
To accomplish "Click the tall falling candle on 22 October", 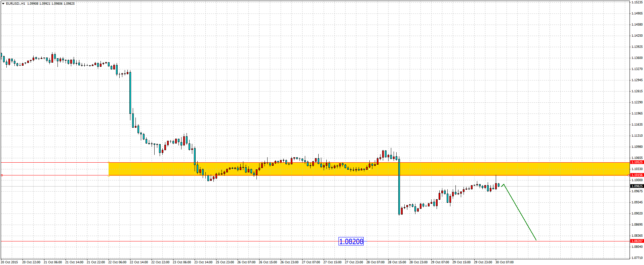I will pos(130,93).
